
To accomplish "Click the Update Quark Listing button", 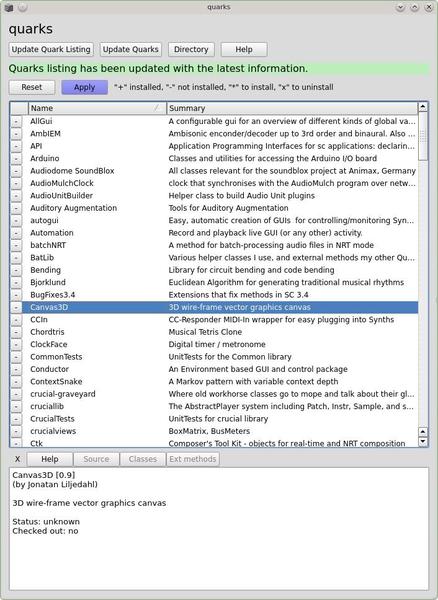I will pos(51,49).
